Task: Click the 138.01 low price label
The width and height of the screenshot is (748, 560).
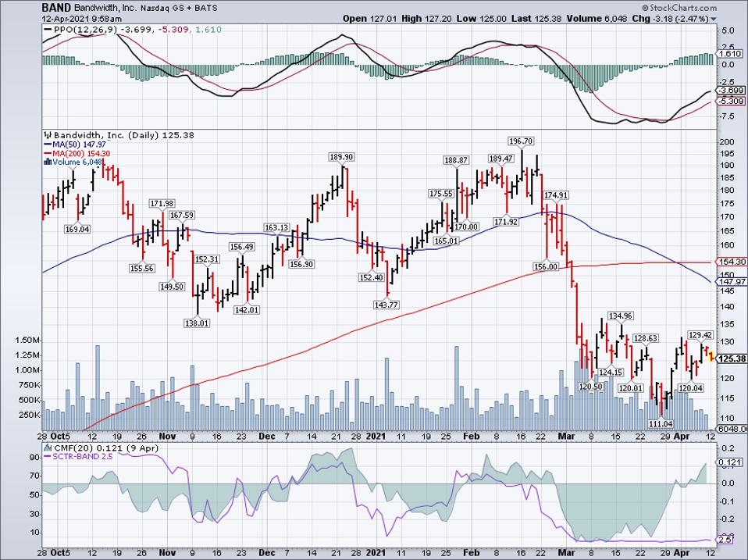Action: click(x=197, y=323)
